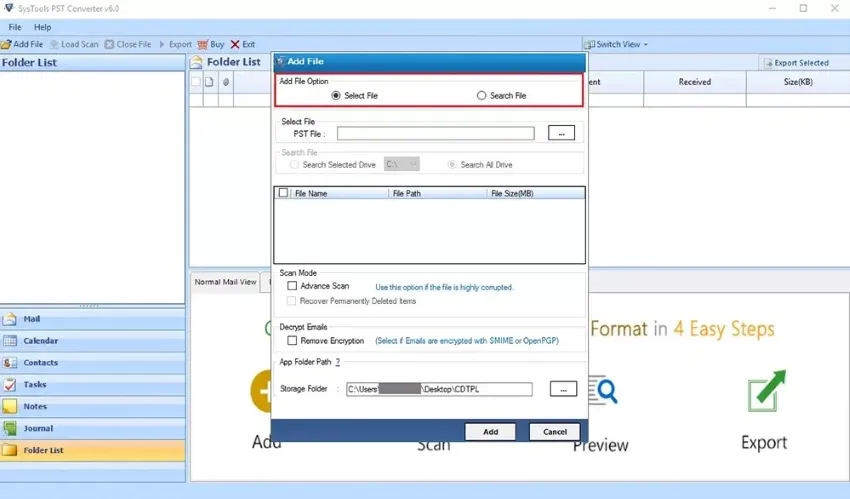Click the Add File toolbar icon
The height and width of the screenshot is (499, 850).
click(6, 44)
